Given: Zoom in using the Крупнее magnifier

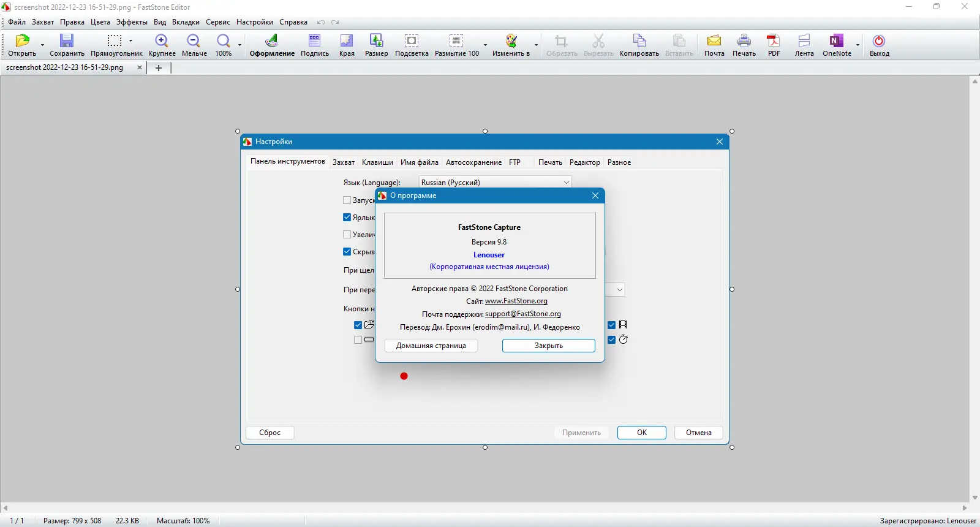Looking at the screenshot, I should click(162, 41).
